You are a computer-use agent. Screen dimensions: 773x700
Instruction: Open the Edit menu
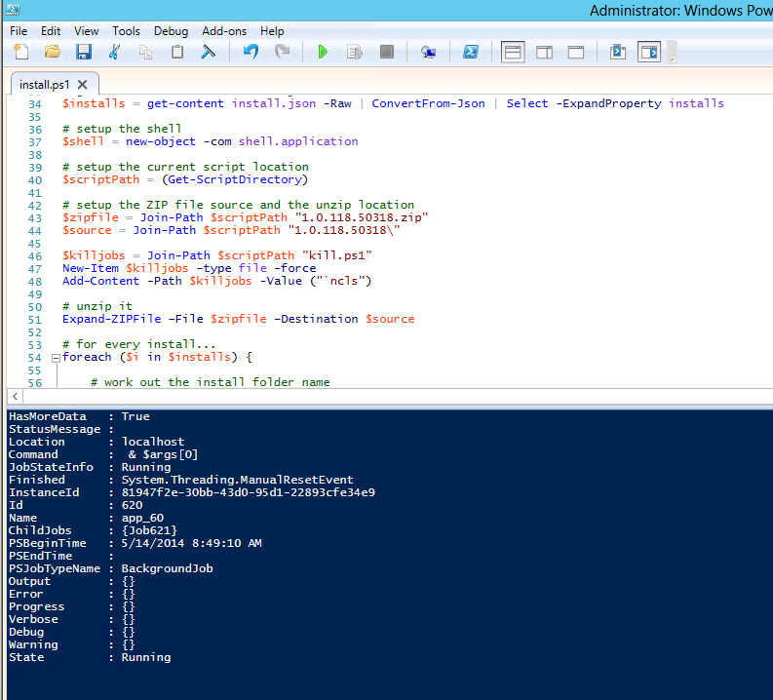(51, 31)
